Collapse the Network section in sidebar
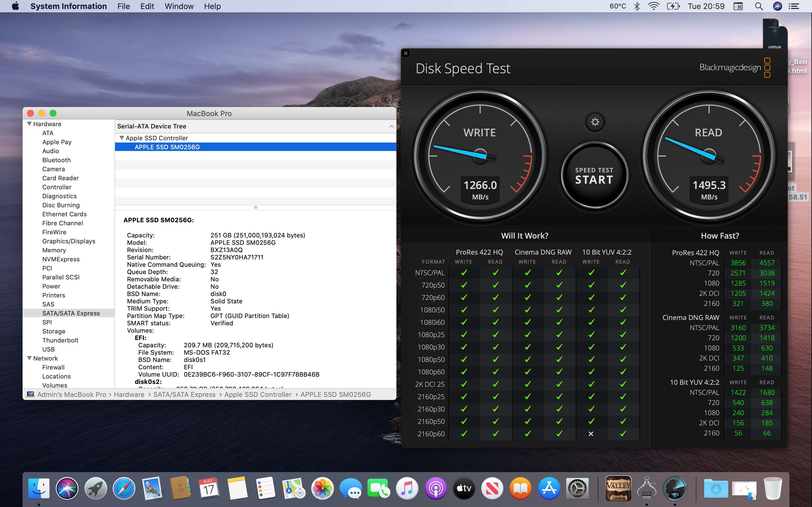 [x=30, y=358]
